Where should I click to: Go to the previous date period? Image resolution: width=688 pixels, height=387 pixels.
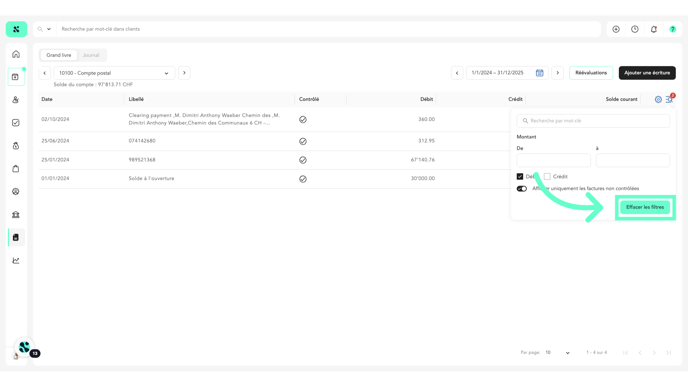[457, 73]
